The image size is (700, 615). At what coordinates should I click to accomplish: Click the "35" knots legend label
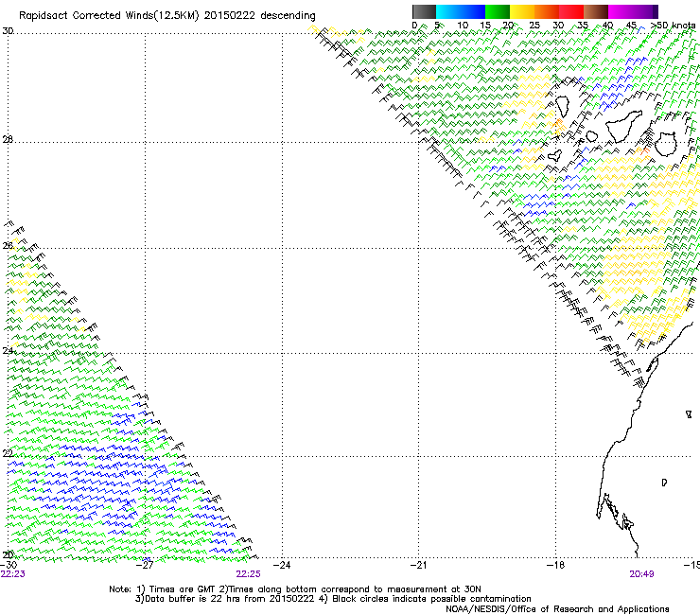[x=583, y=25]
